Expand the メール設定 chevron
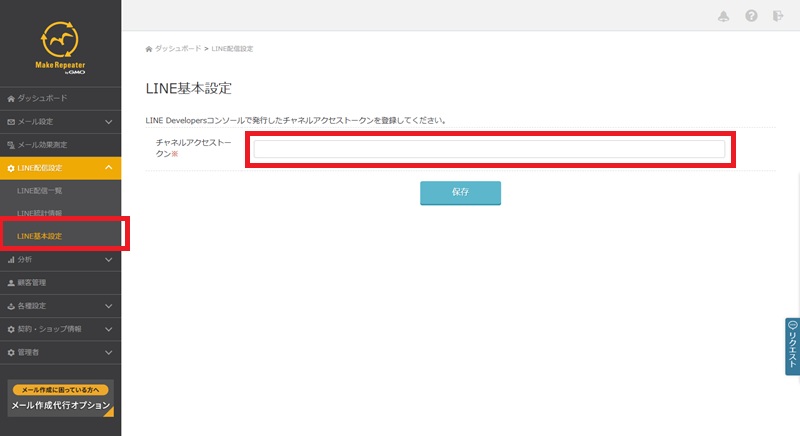This screenshot has width=800, height=436. coord(109,122)
